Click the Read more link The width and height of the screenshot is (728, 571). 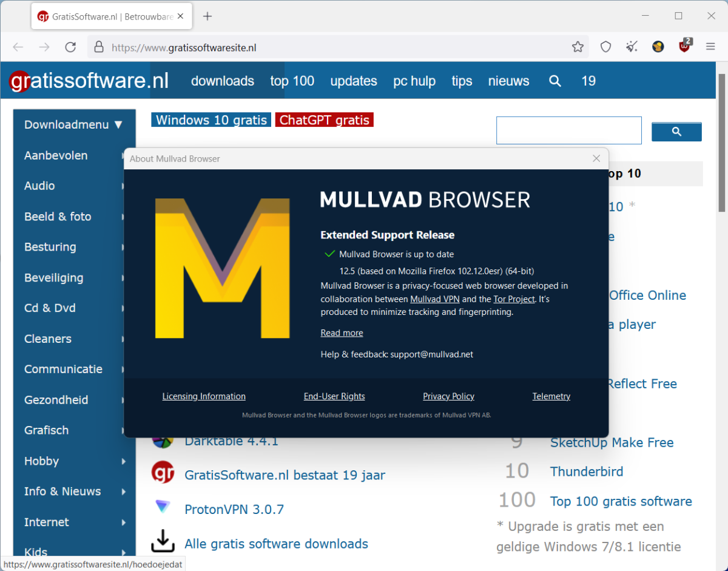pyautogui.click(x=342, y=333)
